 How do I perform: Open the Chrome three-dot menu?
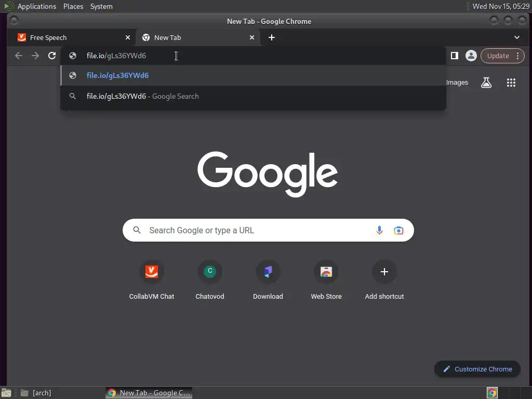tap(518, 56)
